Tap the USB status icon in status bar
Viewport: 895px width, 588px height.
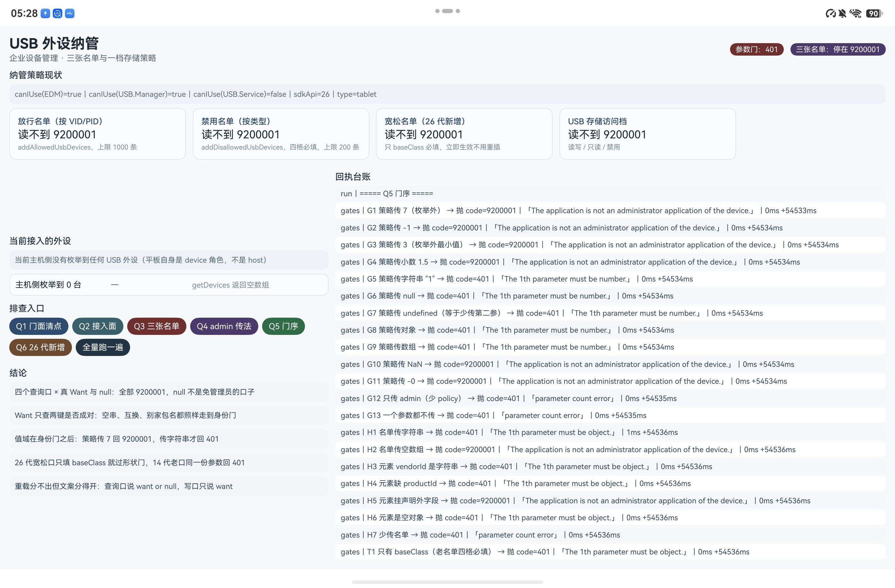(70, 13)
